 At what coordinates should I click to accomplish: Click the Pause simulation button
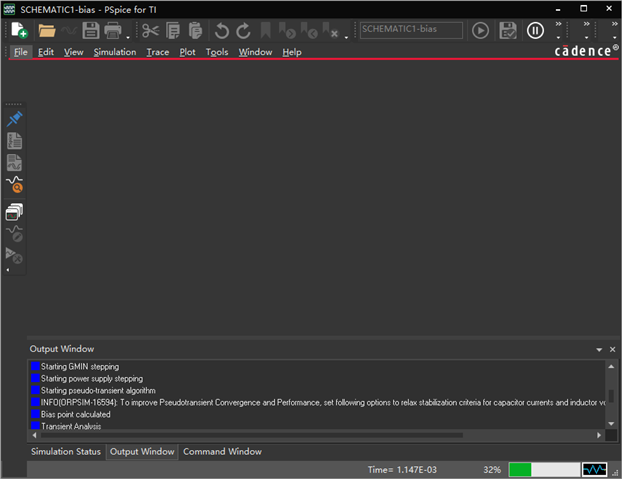(x=536, y=31)
